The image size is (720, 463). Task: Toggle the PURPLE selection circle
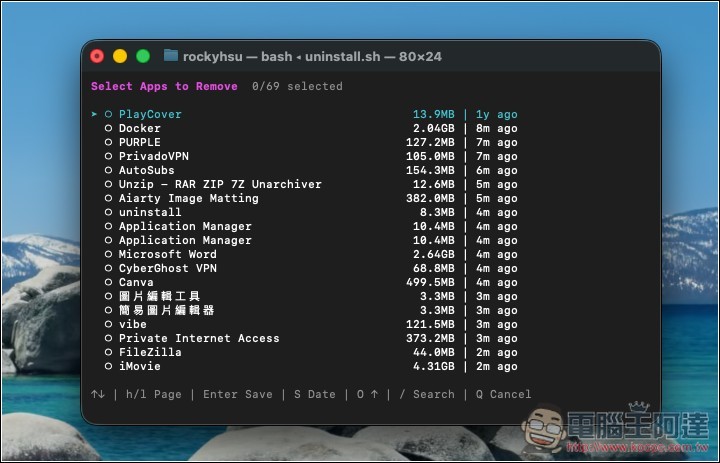pyautogui.click(x=108, y=142)
